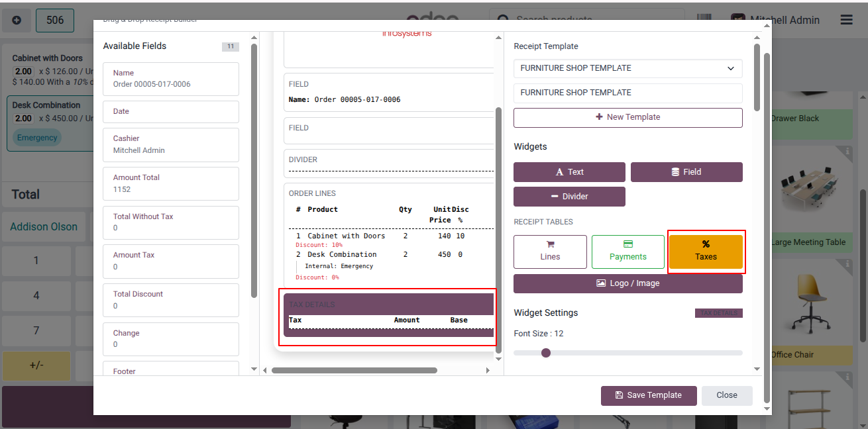Screen dimensions: 868x429
Task: Click the preview scrollbar left arrow
Action: click(x=265, y=370)
